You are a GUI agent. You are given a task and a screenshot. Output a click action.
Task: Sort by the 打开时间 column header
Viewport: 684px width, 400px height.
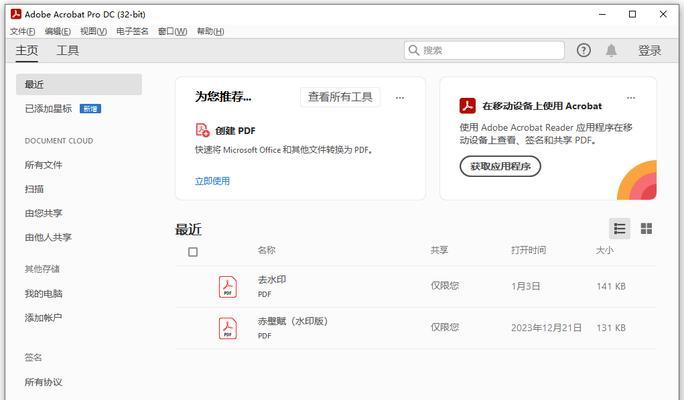click(x=528, y=250)
